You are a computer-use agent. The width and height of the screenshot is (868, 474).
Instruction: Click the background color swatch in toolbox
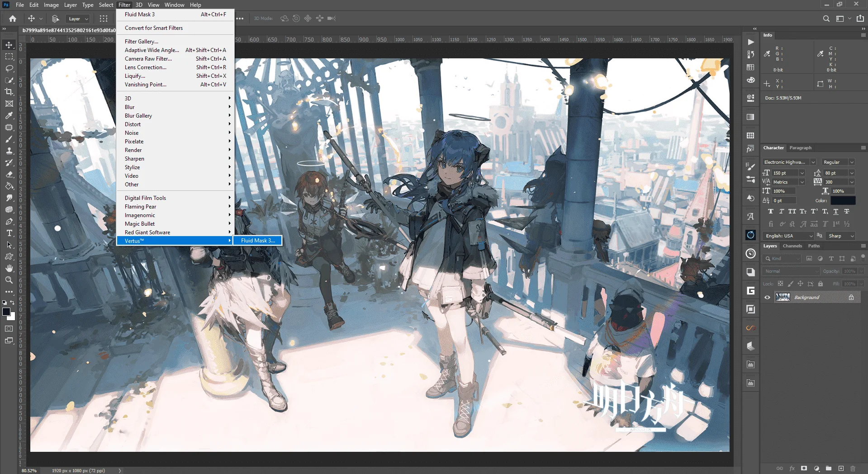(12, 318)
